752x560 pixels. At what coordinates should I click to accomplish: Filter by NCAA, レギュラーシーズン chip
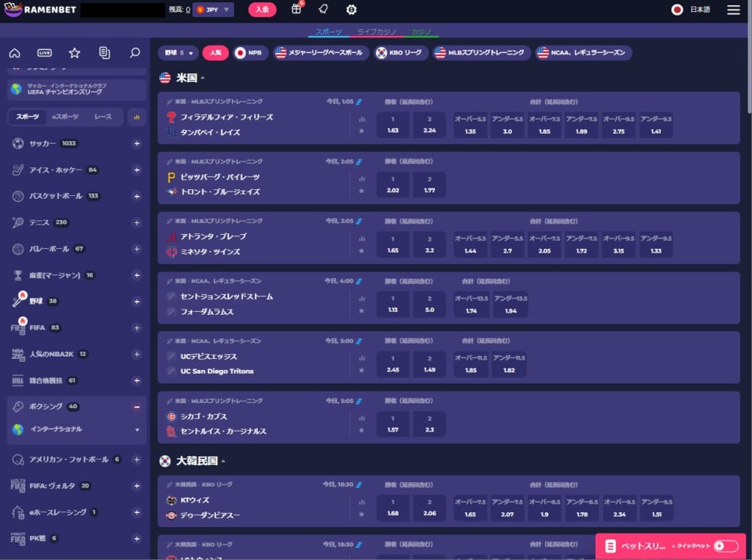point(583,53)
